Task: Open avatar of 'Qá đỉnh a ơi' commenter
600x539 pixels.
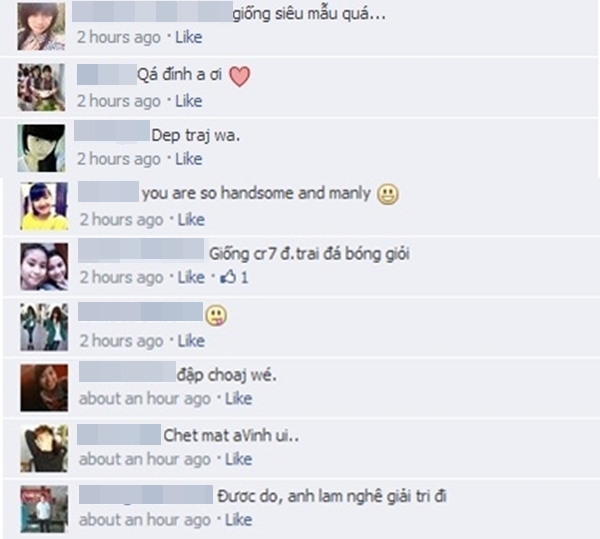Action: tap(41, 88)
